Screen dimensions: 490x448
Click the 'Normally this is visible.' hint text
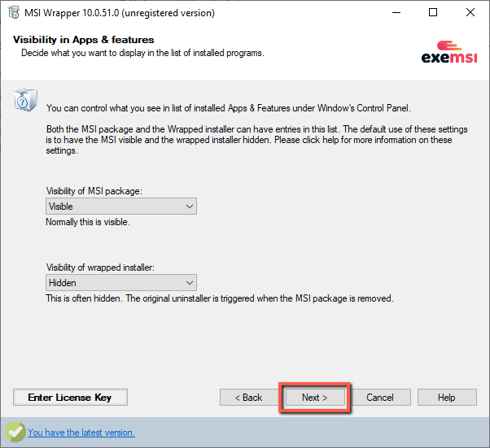tap(88, 222)
